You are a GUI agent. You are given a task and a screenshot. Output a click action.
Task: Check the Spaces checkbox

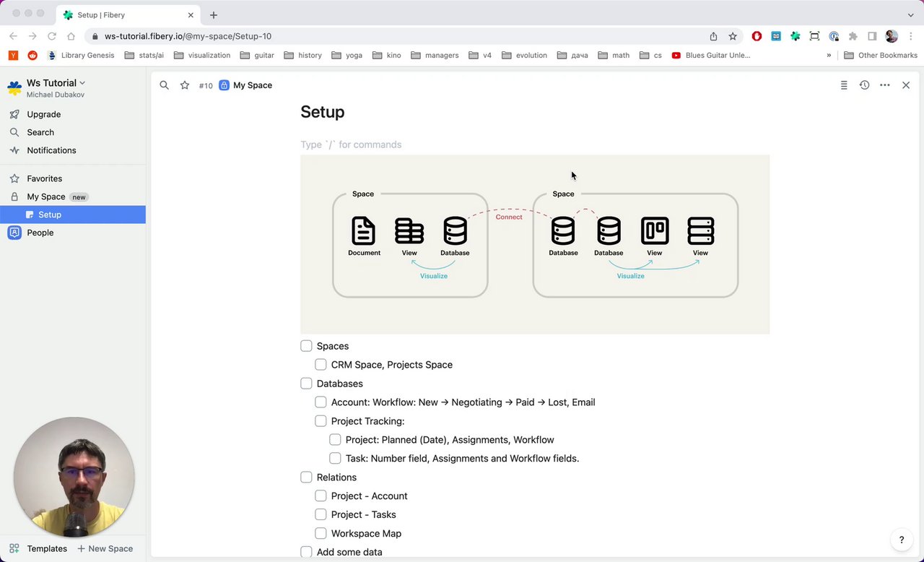pyautogui.click(x=307, y=346)
